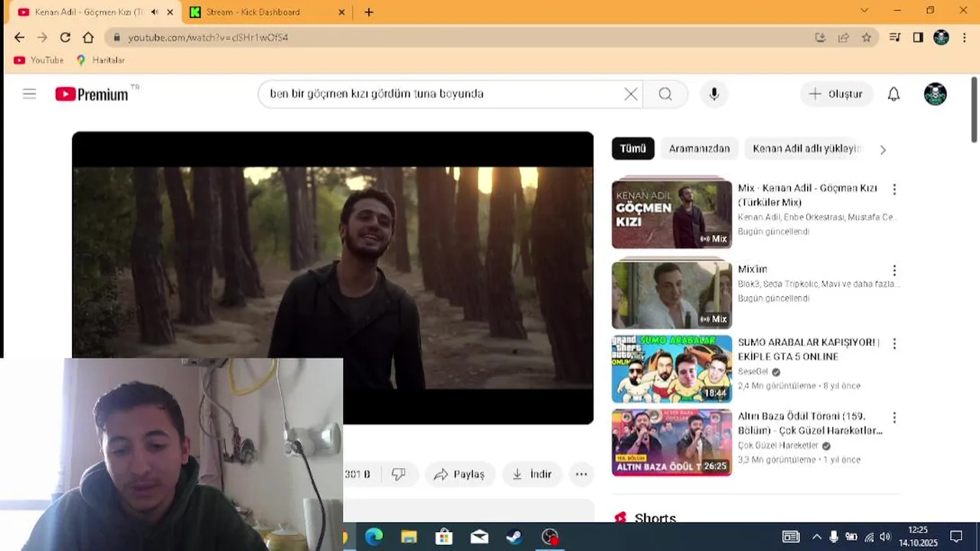Image resolution: width=980 pixels, height=551 pixels.
Task: Run the search with magnifier button
Action: [x=665, y=94]
